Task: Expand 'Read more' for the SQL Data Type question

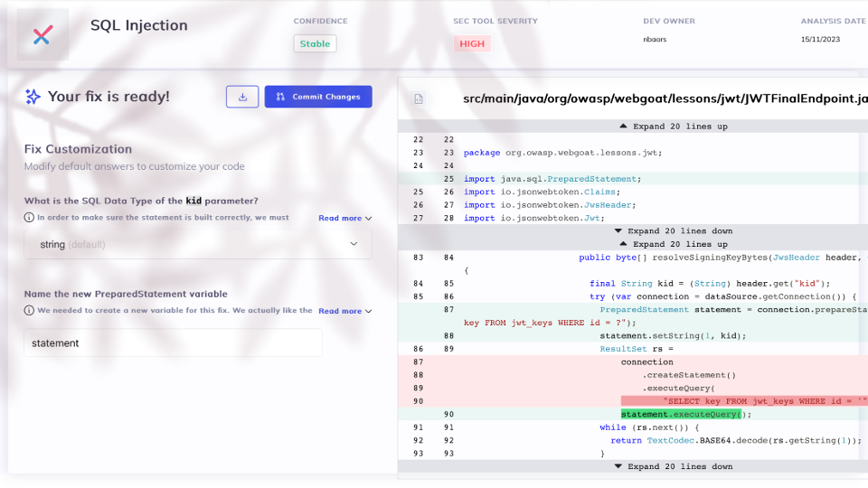Action: (x=344, y=218)
